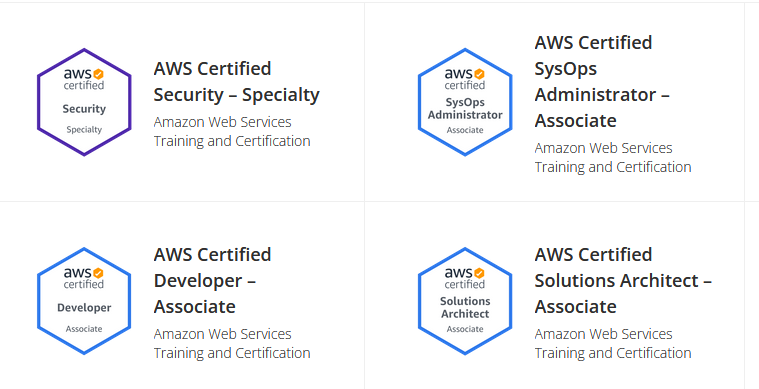Click 'Developer' text inside the blue badge

(x=84, y=308)
